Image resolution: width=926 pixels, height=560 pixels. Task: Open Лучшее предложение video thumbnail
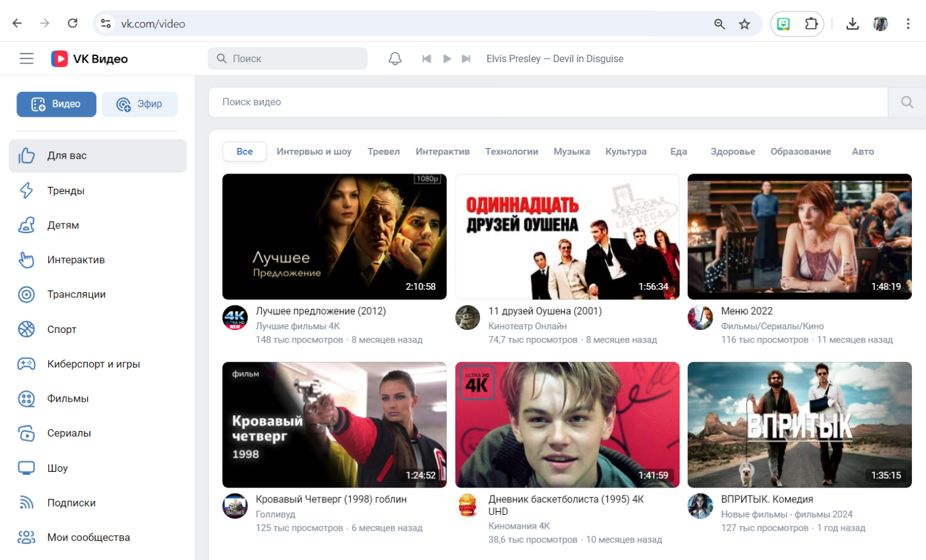point(334,237)
